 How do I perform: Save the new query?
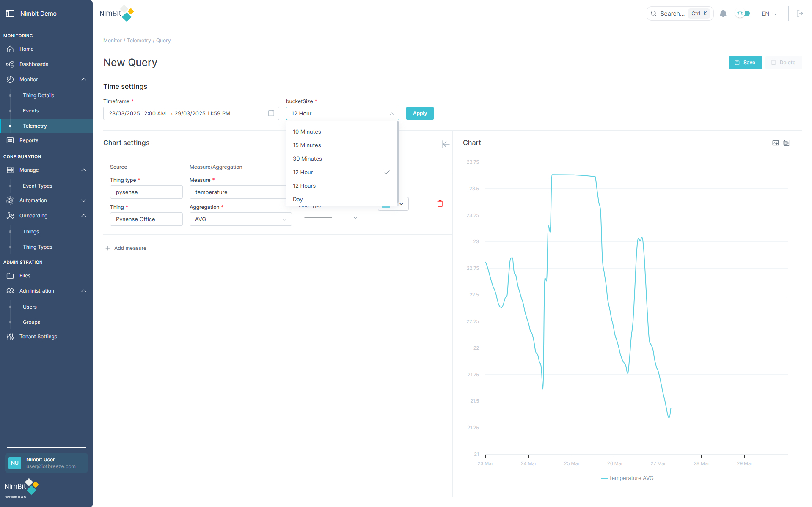[x=745, y=62]
